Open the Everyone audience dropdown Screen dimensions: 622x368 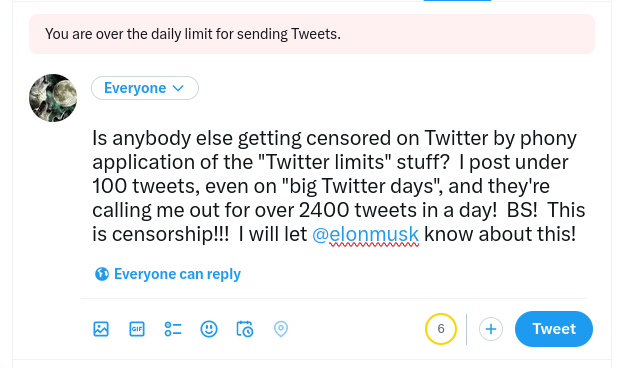145,88
